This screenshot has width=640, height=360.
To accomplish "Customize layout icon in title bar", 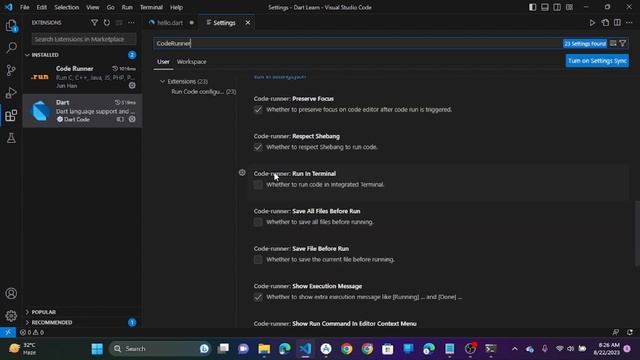I will pos(569,7).
